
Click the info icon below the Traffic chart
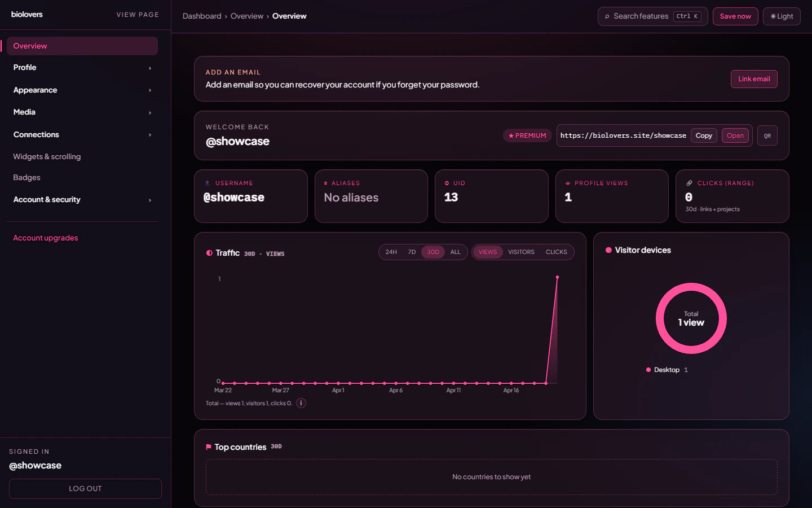pos(301,403)
